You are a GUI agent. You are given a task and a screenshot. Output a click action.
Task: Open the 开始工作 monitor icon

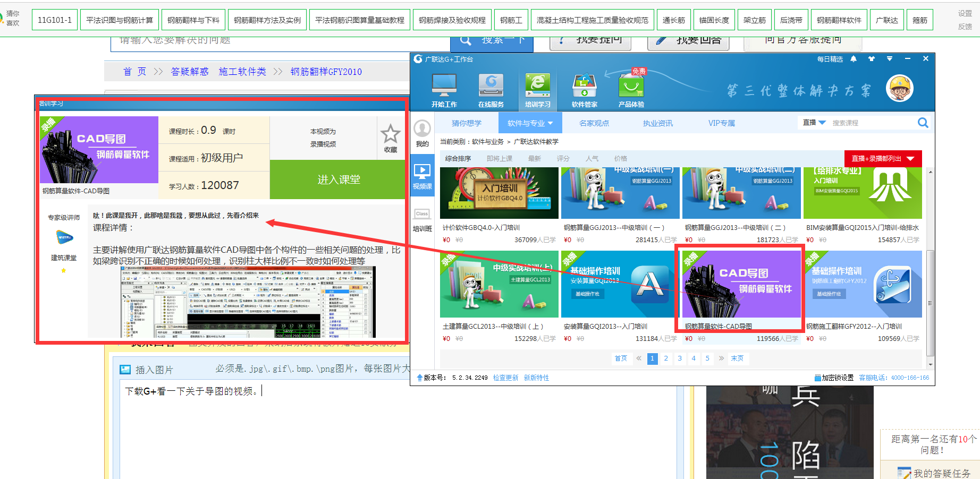click(x=444, y=85)
